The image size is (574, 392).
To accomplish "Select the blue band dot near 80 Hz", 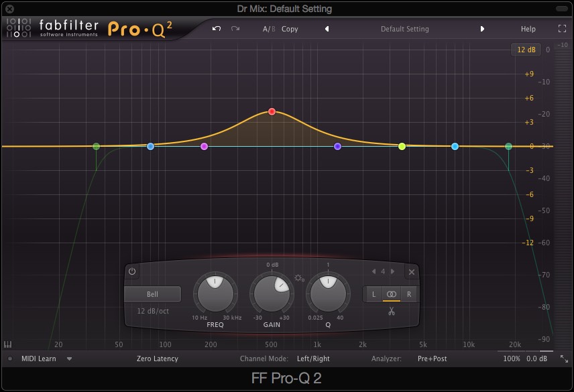I will tap(150, 146).
